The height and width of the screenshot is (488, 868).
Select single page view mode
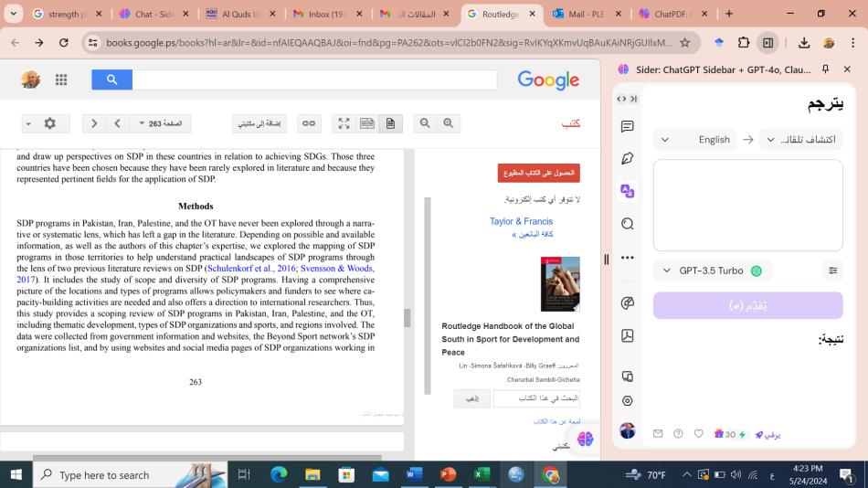pyautogui.click(x=390, y=123)
